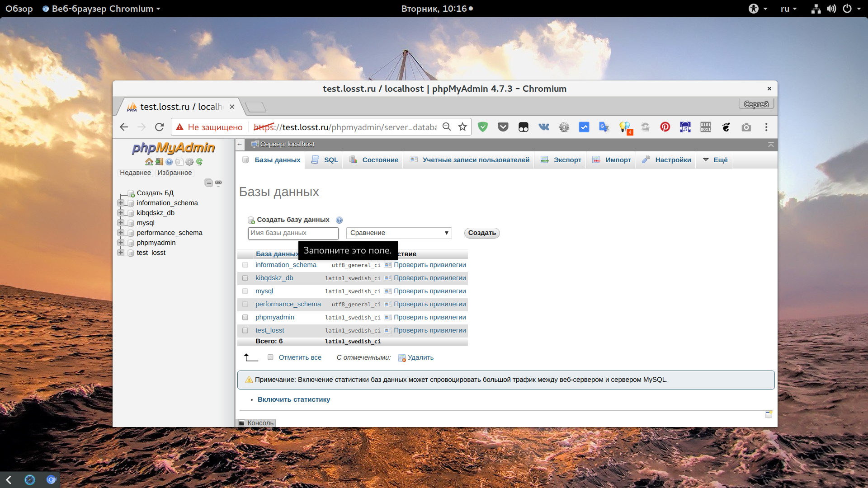
Task: Click the zoom magnifier icon in address bar
Action: tap(447, 127)
